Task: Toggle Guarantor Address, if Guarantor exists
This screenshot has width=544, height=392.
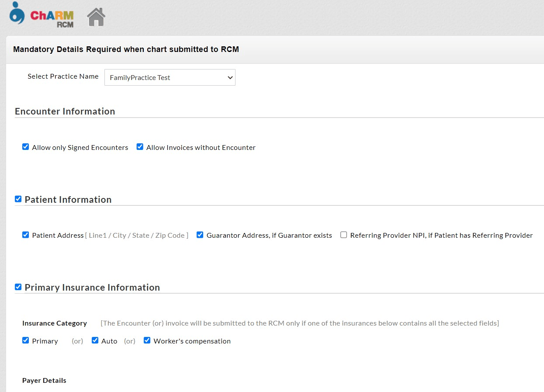Action: [x=200, y=235]
